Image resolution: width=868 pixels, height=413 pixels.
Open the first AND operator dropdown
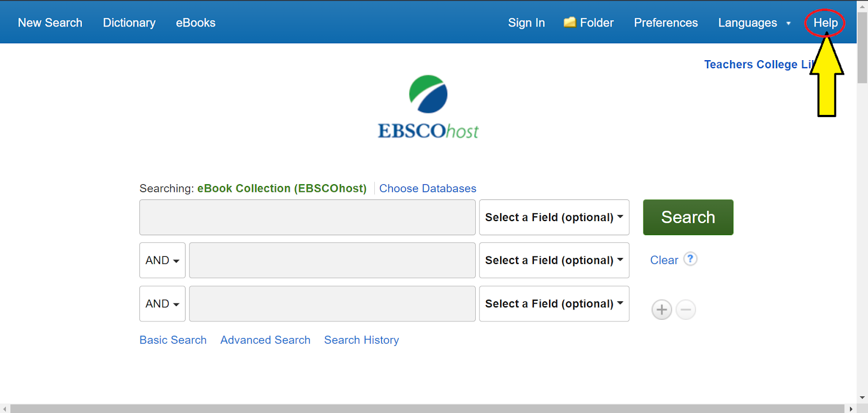[162, 260]
